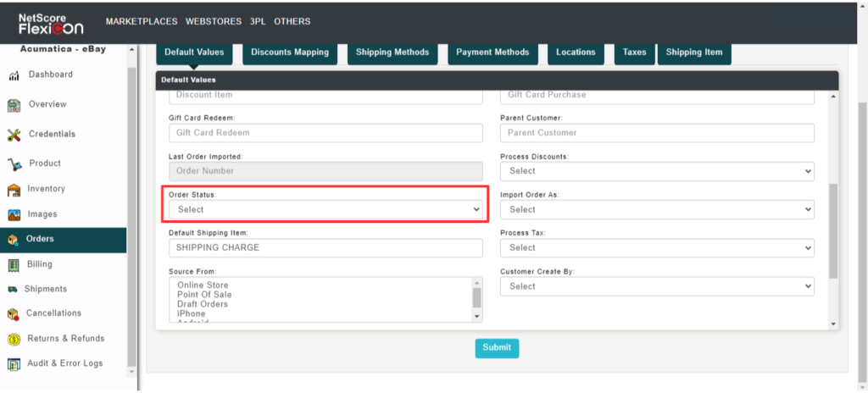Click the Credentials tools icon

coord(14,135)
